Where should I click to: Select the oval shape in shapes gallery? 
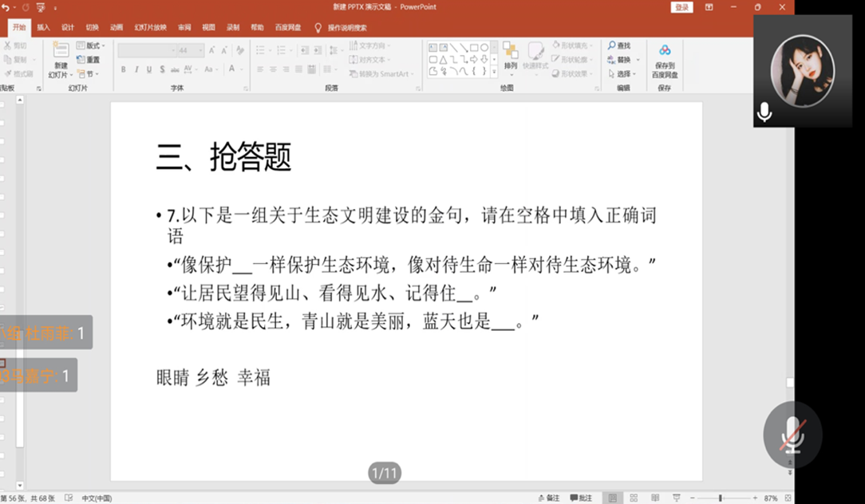[x=484, y=48]
